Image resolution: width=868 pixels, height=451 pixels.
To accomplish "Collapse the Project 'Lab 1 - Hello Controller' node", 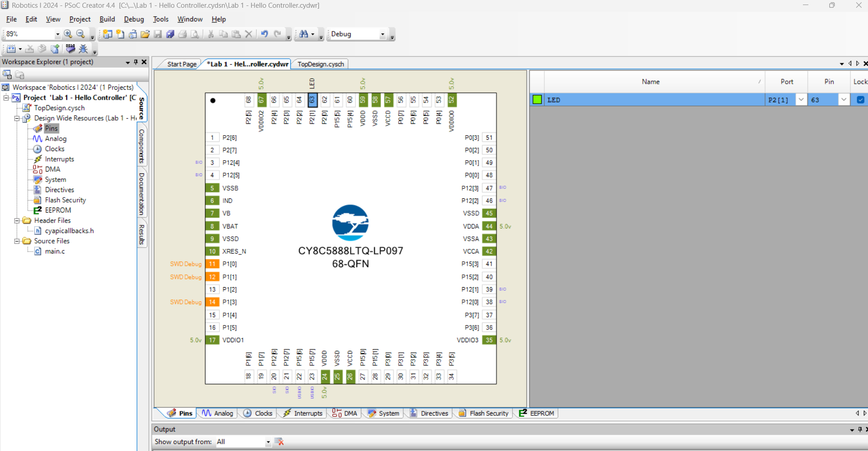I will [x=6, y=97].
